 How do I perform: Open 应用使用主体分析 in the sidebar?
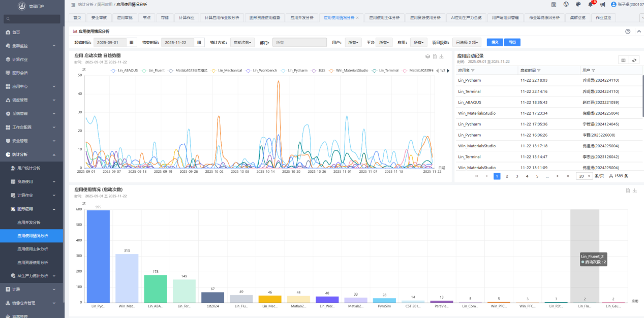point(33,249)
